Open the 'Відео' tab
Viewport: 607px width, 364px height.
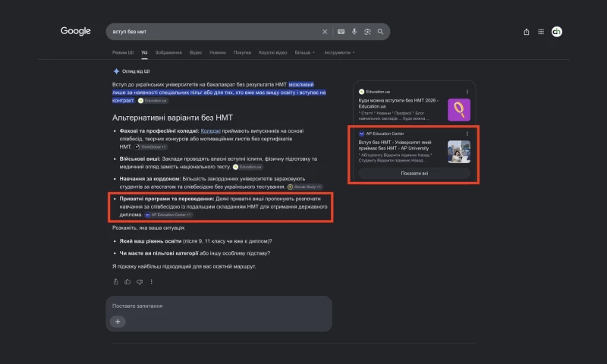[x=196, y=52]
